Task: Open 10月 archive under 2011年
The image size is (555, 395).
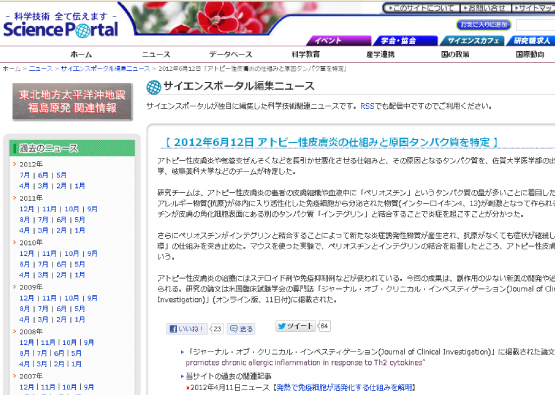Action: (71, 209)
